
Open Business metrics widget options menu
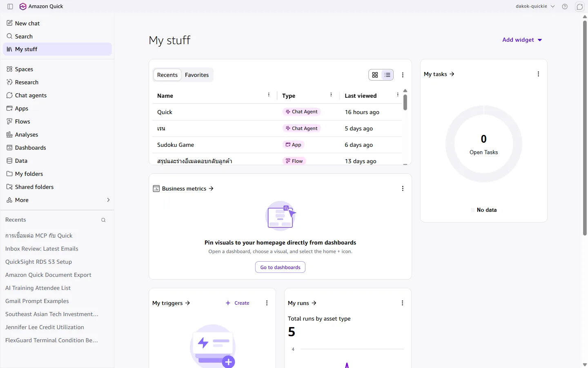[x=403, y=188]
